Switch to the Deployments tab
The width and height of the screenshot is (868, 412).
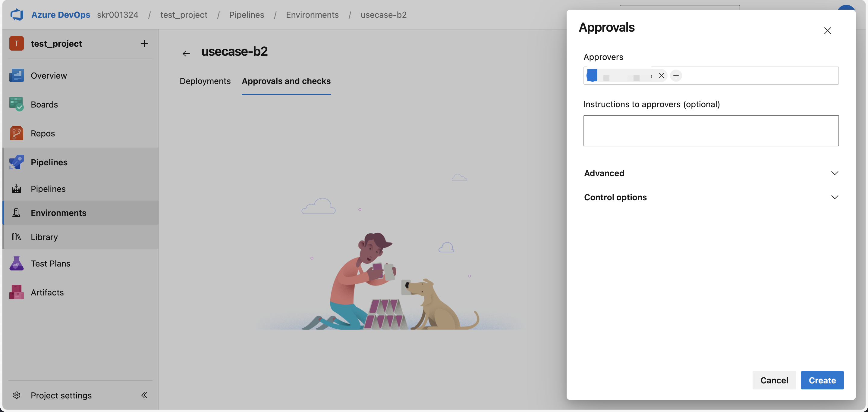205,81
